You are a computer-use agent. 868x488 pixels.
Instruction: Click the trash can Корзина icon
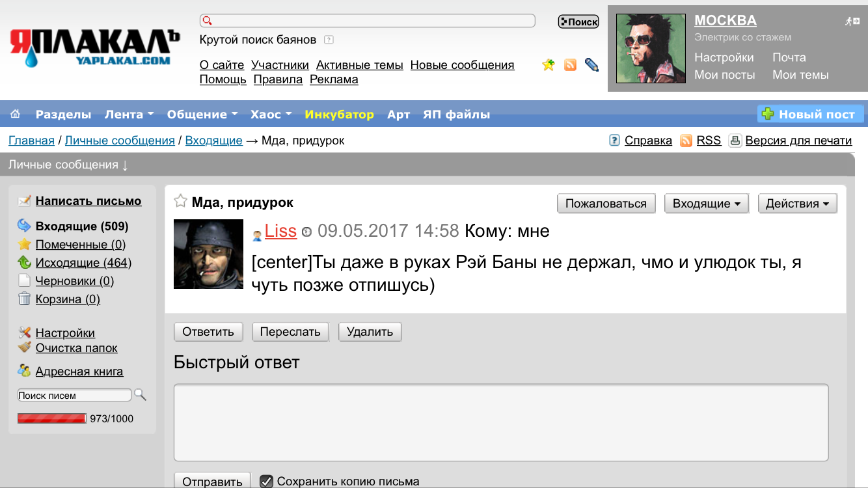[24, 299]
